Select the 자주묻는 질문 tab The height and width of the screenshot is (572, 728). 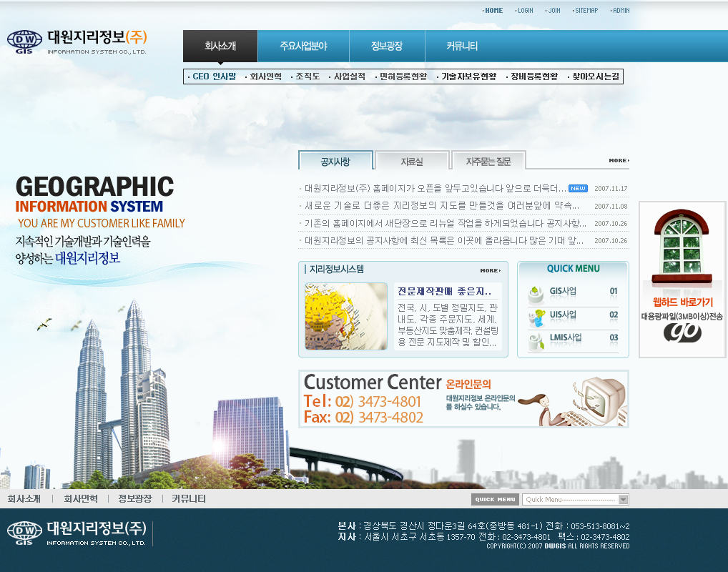click(x=488, y=162)
